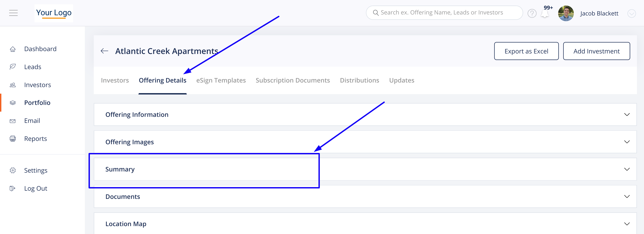Click the Add Investment button
The height and width of the screenshot is (234, 644).
tap(596, 51)
